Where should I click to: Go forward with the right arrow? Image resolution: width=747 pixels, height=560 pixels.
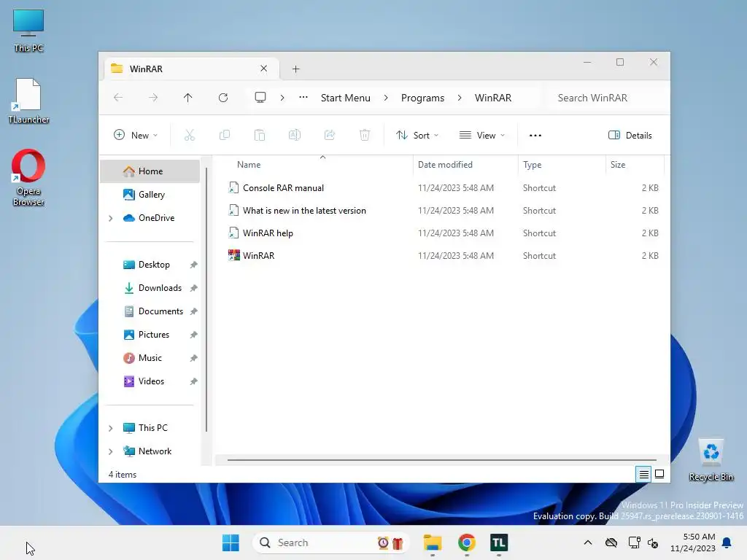tap(153, 98)
